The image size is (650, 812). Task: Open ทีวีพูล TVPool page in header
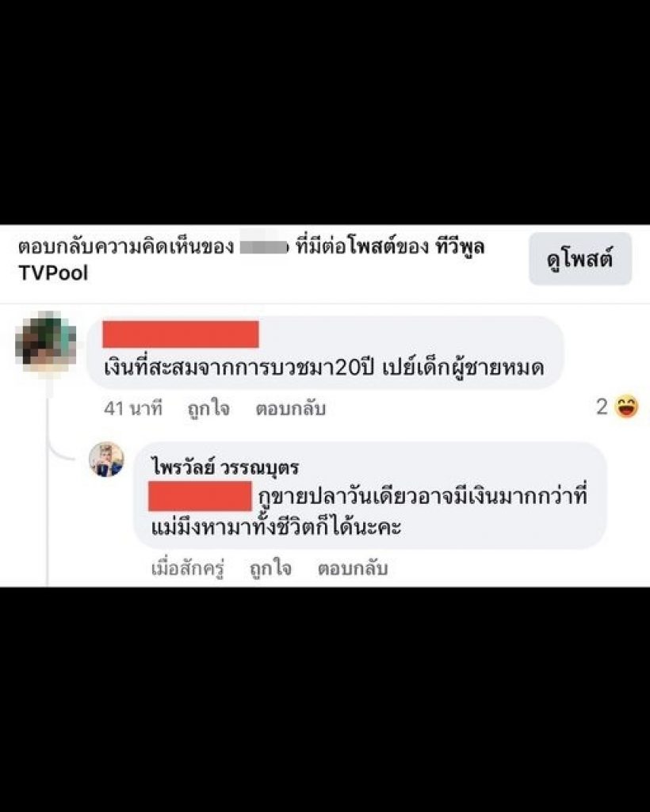251,260
